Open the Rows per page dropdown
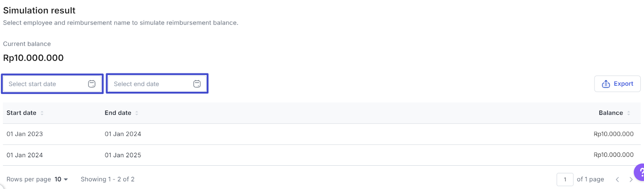Screen dimensions: 644x189 point(61,179)
